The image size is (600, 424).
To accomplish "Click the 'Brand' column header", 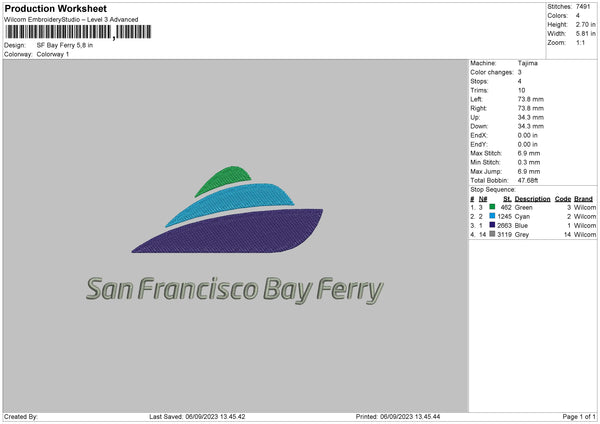I will click(x=583, y=199).
